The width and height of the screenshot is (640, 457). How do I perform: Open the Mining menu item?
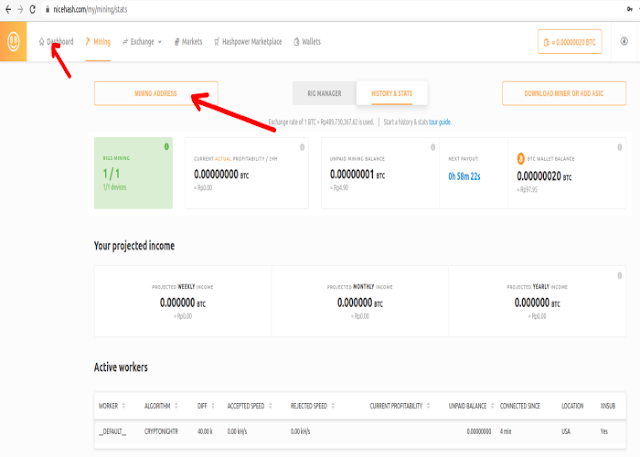click(98, 42)
